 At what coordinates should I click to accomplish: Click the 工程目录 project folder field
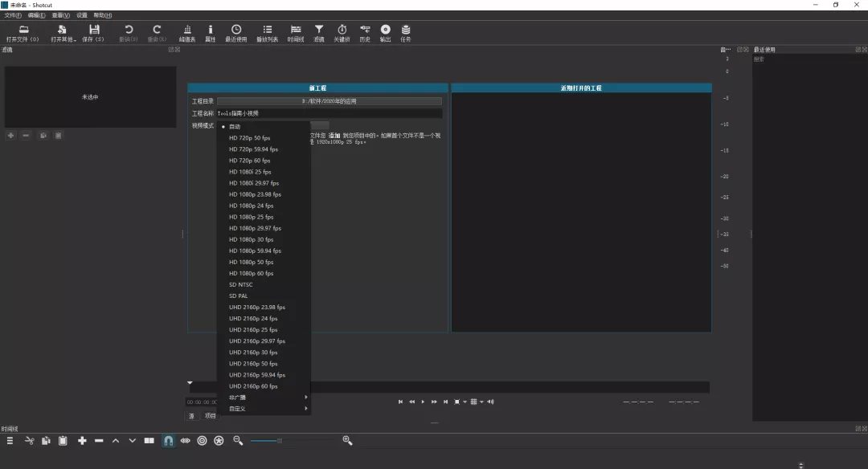pos(330,101)
